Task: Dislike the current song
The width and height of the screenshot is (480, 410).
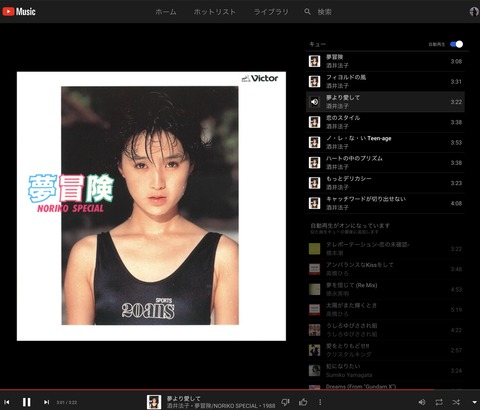Action: [285, 402]
